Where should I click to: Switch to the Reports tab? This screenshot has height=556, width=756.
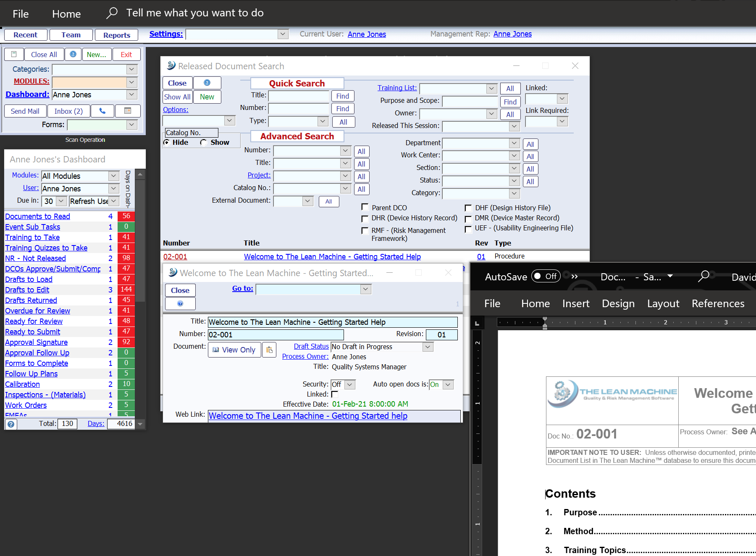point(117,35)
